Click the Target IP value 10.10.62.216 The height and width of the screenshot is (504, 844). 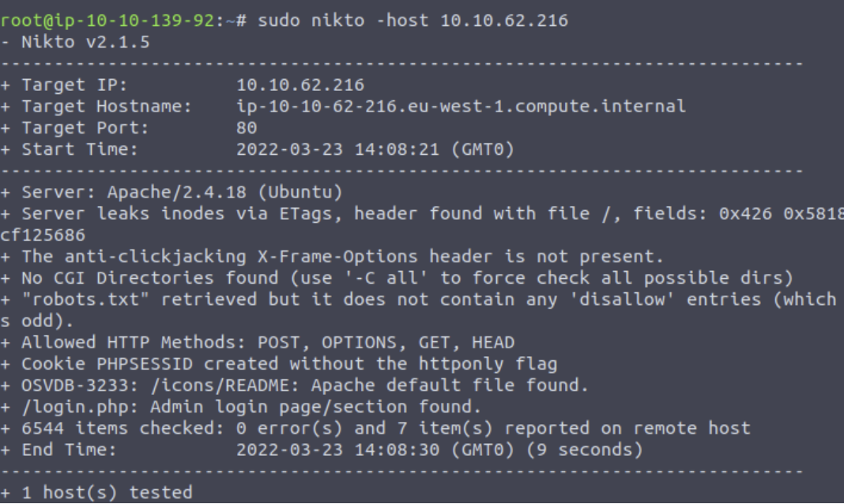click(300, 85)
